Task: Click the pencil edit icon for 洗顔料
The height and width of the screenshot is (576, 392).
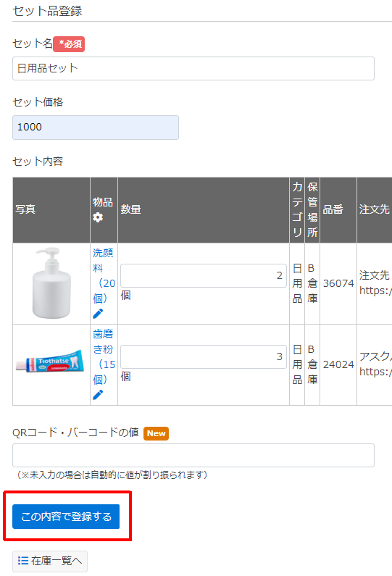Action: point(98,314)
